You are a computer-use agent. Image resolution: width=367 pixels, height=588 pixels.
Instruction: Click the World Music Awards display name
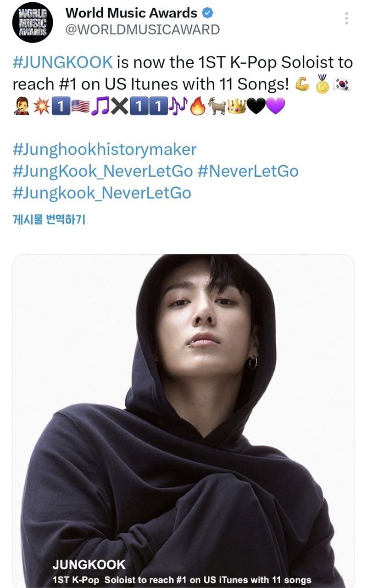tap(132, 13)
